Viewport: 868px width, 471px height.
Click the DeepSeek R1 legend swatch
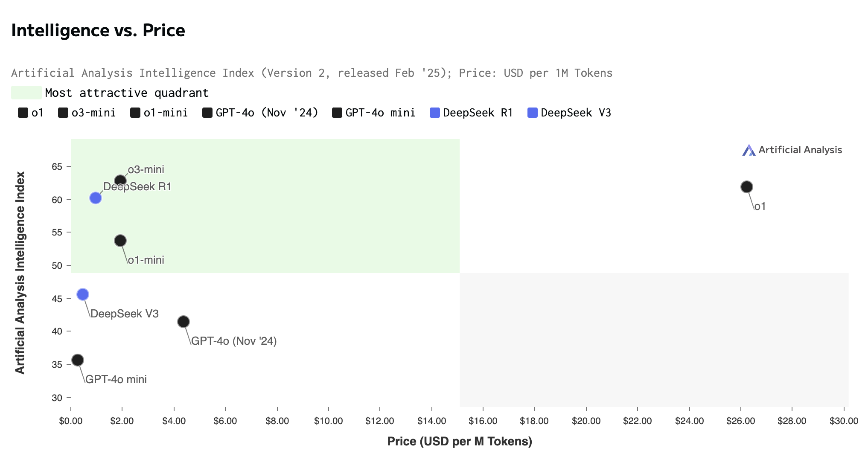coord(435,113)
